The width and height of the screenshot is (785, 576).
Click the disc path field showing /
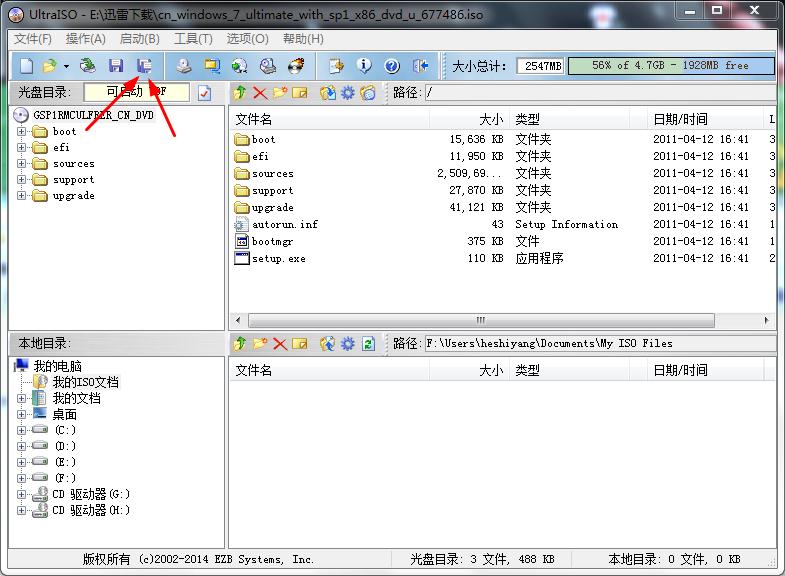[x=600, y=93]
